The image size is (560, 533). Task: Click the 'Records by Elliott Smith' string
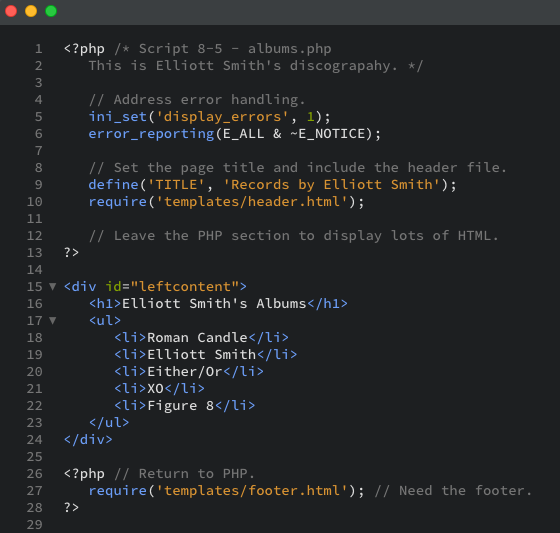[332, 185]
